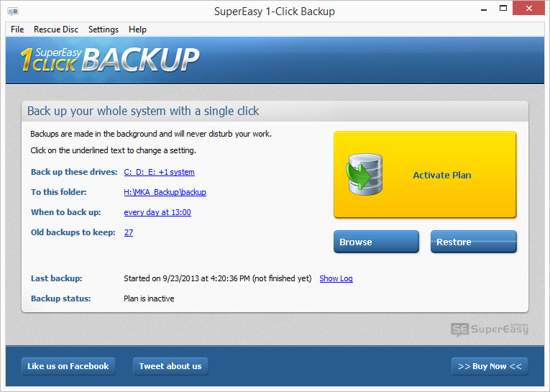Click Tweet about us button

pyautogui.click(x=170, y=366)
